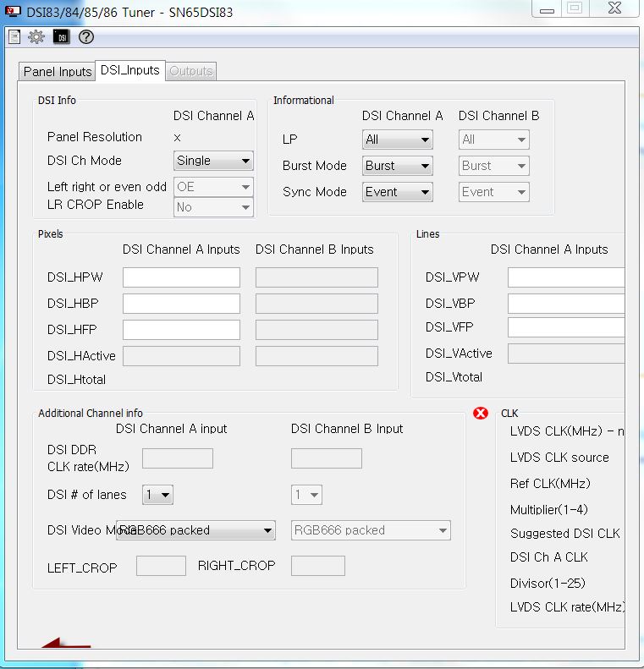Click the 'Ref CLK(MHz)' label
The width and height of the screenshot is (644, 669).
click(550, 484)
